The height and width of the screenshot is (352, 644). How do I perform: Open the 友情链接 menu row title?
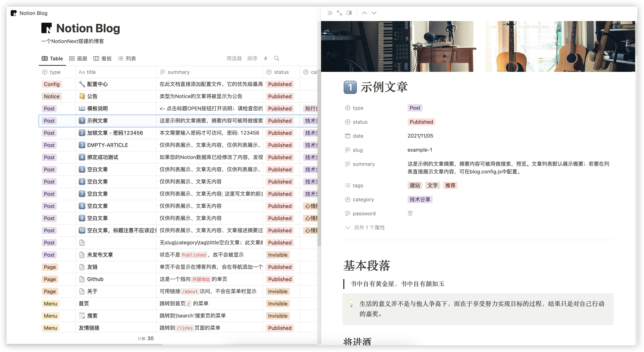coord(89,328)
